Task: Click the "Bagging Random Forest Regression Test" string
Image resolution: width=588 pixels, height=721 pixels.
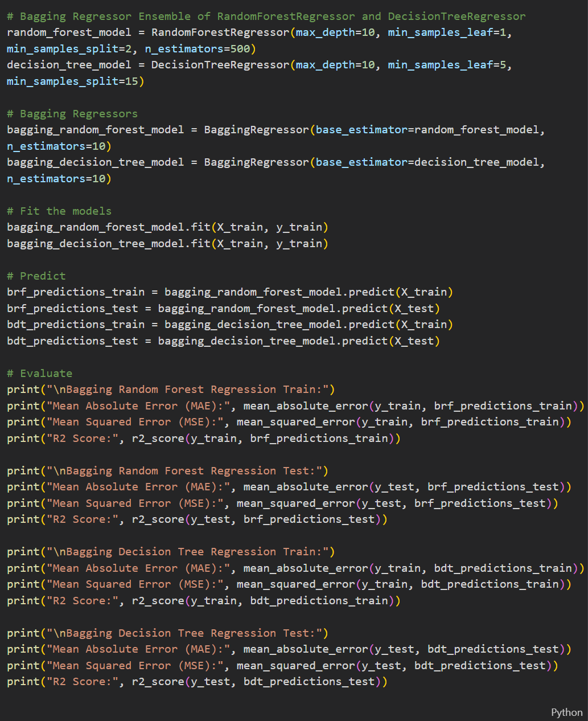Action: coord(184,471)
